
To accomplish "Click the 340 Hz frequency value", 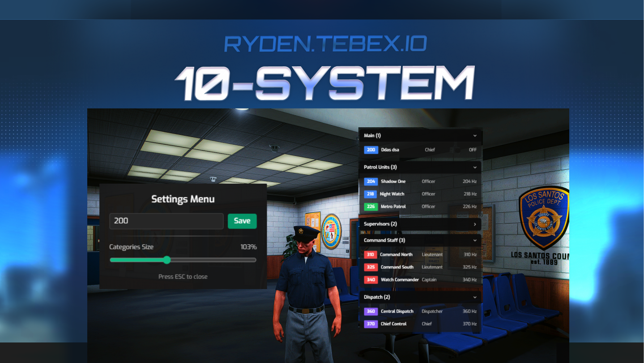I will (x=470, y=280).
